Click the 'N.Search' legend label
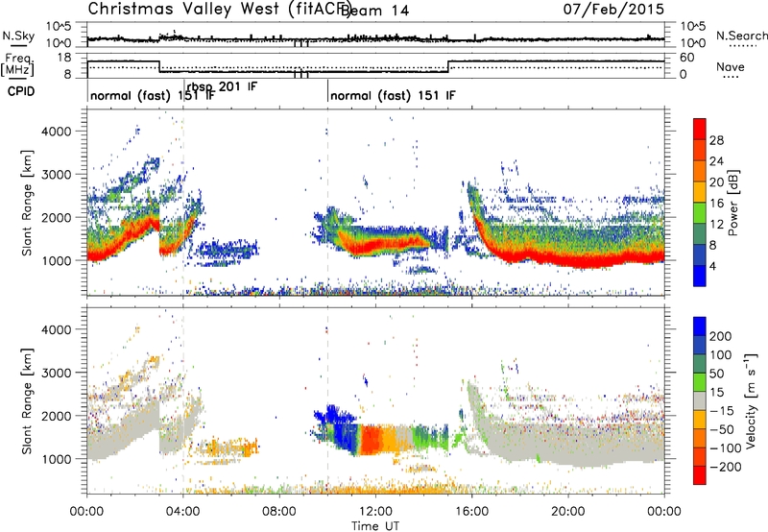 [x=742, y=36]
